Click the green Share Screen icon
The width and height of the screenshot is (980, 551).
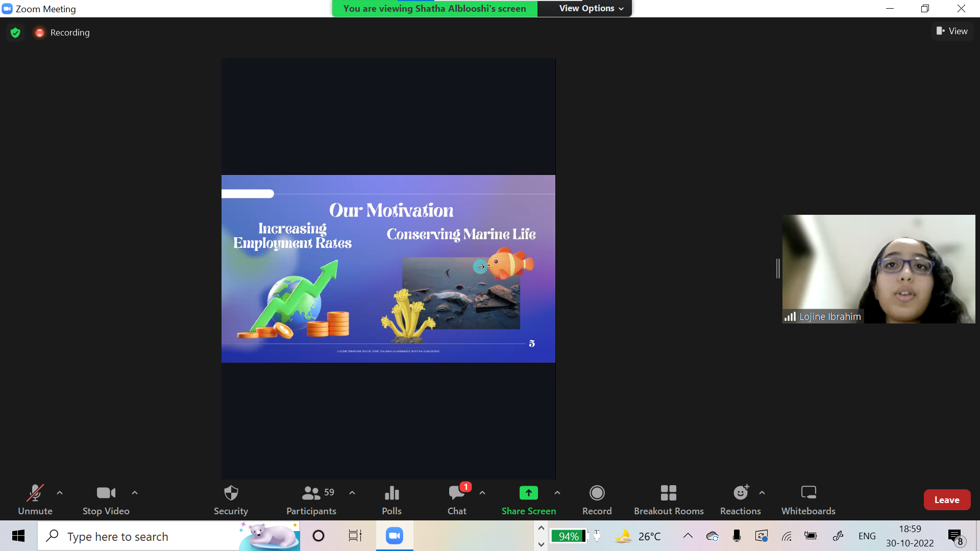(x=528, y=493)
